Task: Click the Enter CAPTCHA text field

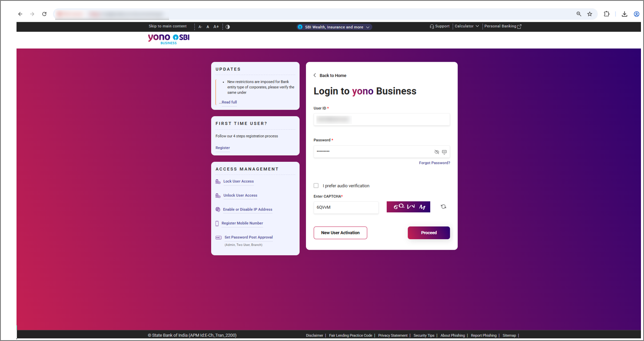Action: (346, 207)
